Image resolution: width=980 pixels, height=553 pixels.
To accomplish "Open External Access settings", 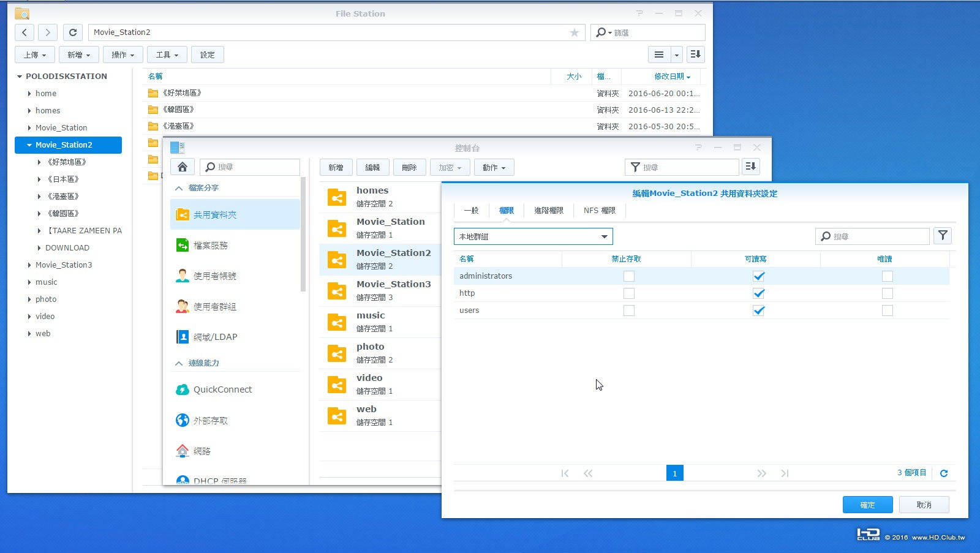I will coord(235,421).
